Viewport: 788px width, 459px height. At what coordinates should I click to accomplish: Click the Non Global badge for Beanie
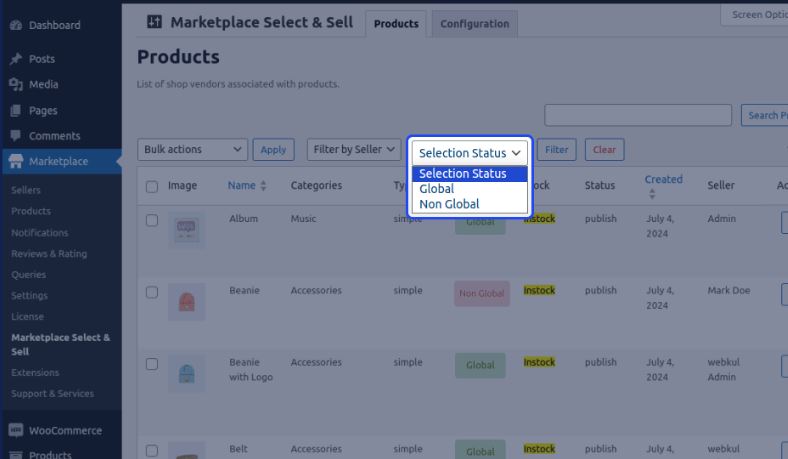[482, 294]
